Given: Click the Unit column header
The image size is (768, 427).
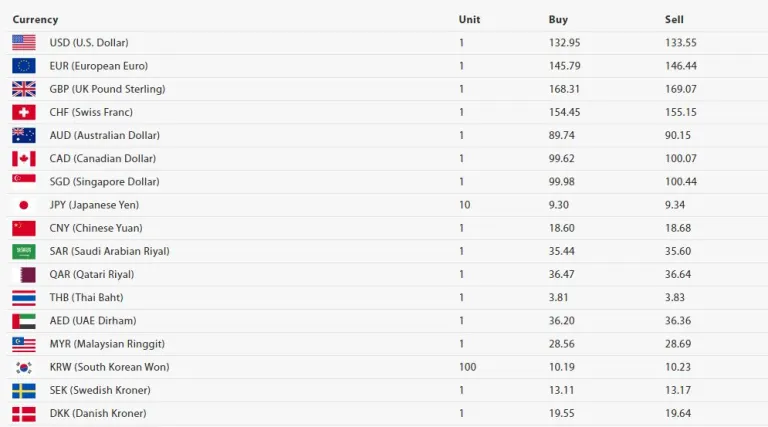Looking at the screenshot, I should pos(469,20).
